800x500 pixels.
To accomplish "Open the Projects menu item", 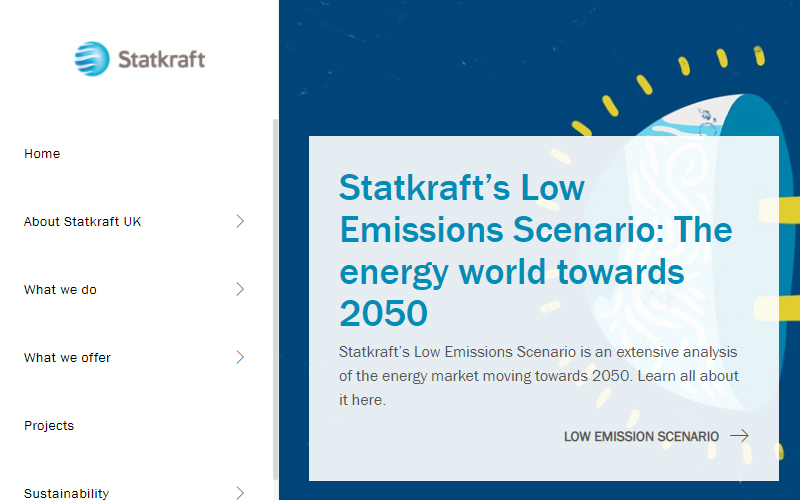I will point(49,426).
